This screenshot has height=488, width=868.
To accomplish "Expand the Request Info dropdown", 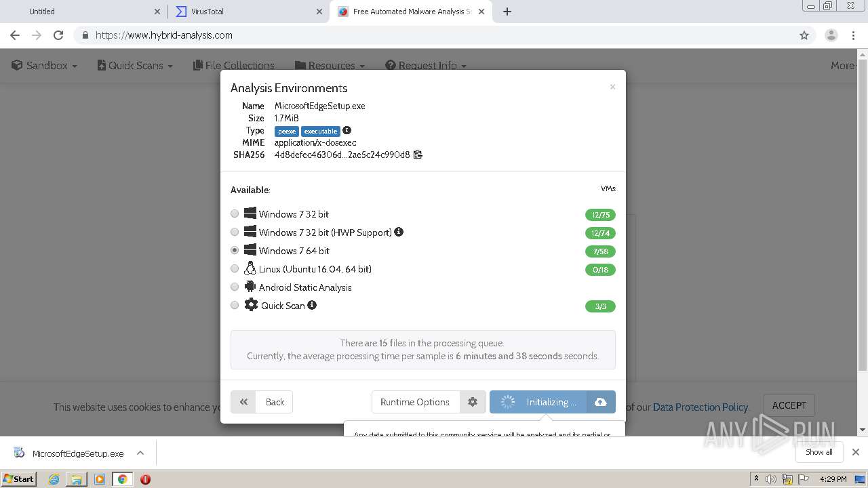I will 426,65.
